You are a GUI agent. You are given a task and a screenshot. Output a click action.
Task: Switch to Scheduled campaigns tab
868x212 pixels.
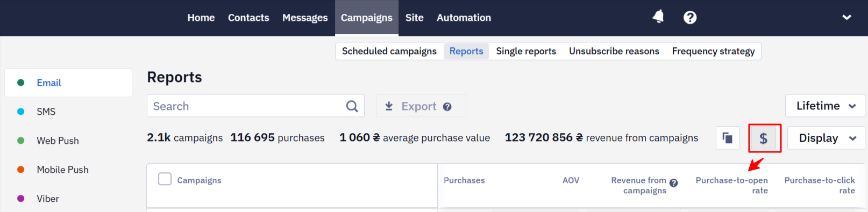(389, 51)
